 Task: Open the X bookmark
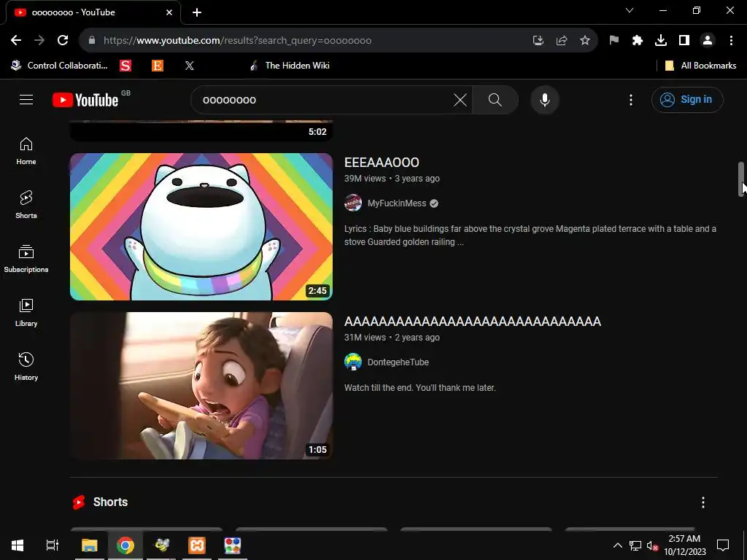coord(190,66)
